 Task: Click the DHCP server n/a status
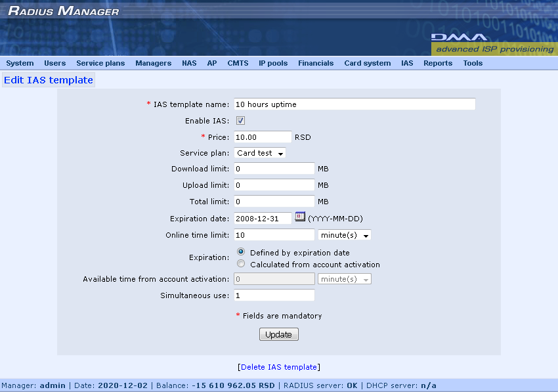tap(401, 385)
